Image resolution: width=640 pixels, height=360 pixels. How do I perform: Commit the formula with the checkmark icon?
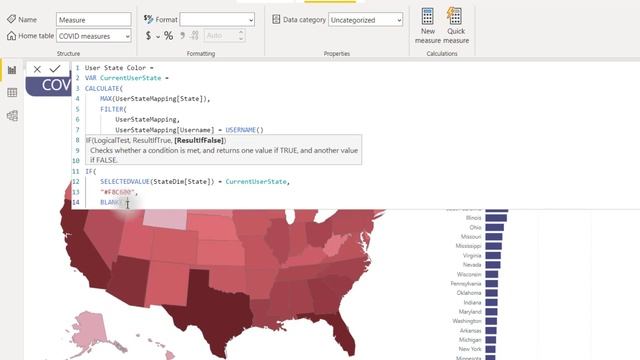point(55,69)
